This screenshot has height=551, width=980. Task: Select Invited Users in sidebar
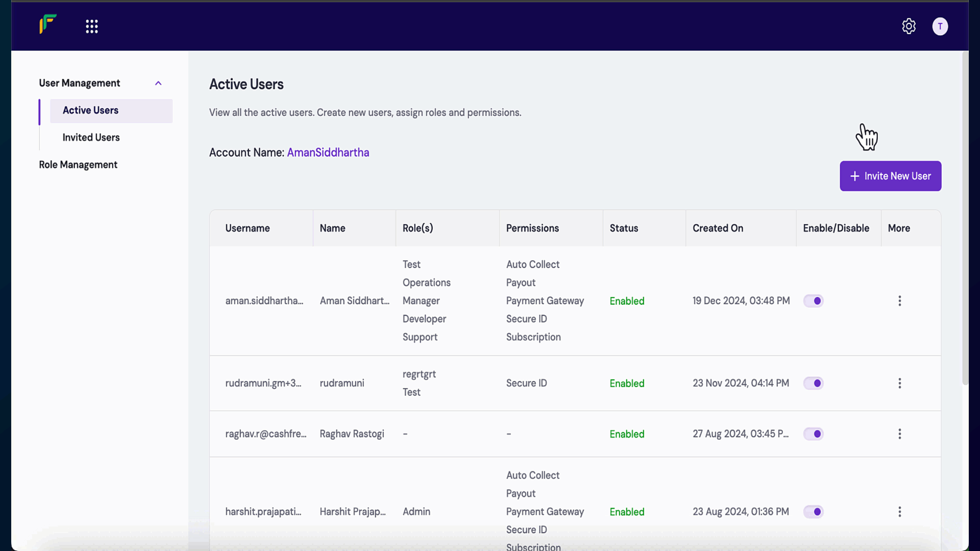pos(91,138)
